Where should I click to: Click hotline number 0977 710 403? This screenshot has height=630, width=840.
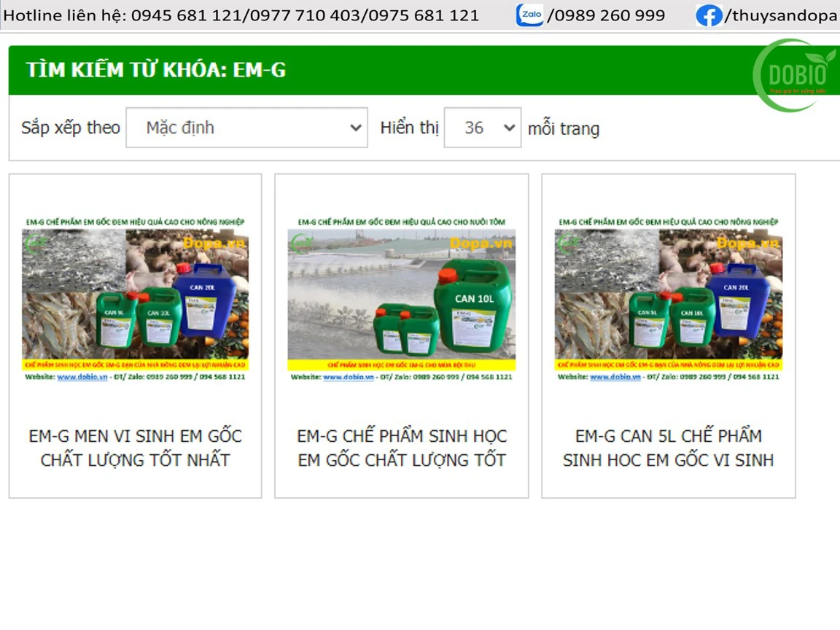[x=306, y=15]
